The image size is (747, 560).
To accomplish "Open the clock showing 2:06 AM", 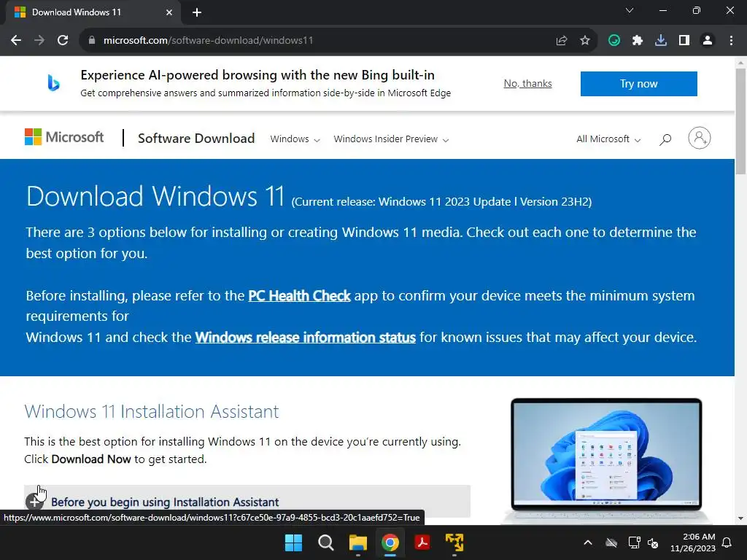I will click(693, 542).
